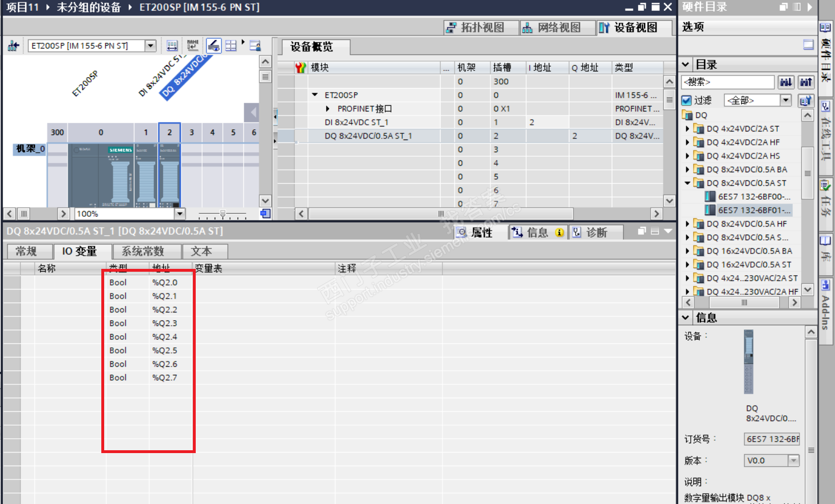Open the 任务 sidebar icon
835x504 pixels.
(x=825, y=185)
